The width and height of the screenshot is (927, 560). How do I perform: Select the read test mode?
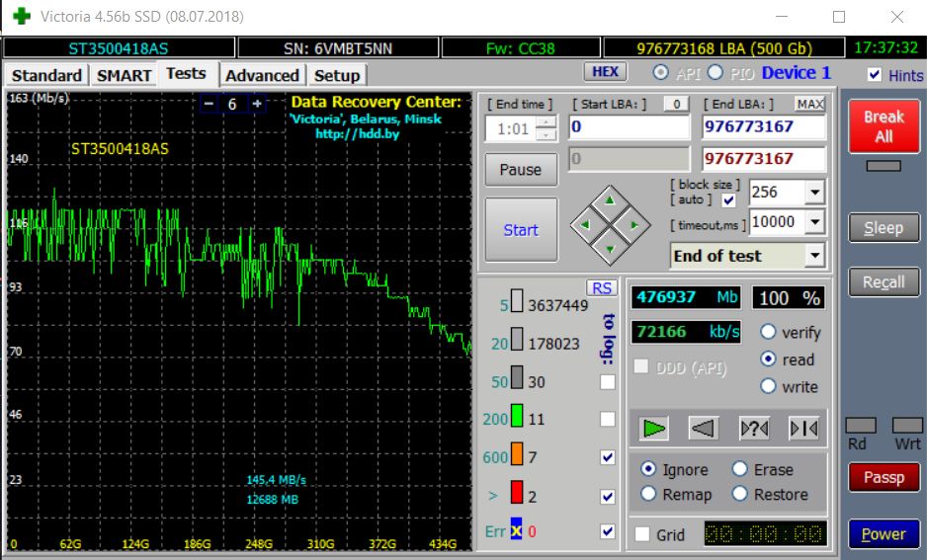tap(768, 359)
